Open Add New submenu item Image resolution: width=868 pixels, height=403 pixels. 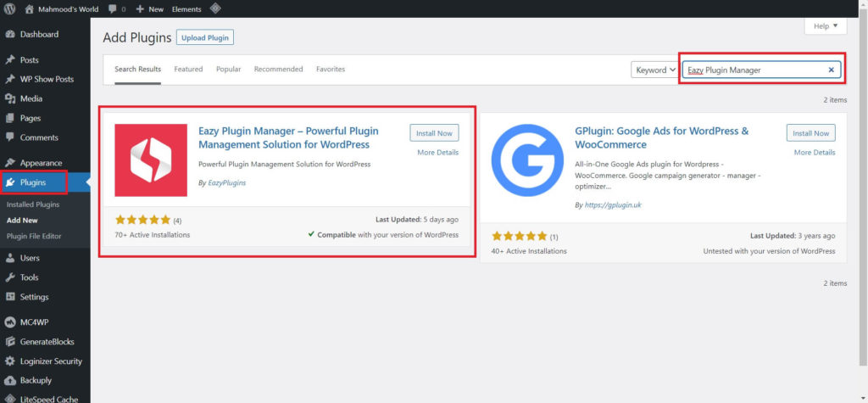tap(22, 220)
